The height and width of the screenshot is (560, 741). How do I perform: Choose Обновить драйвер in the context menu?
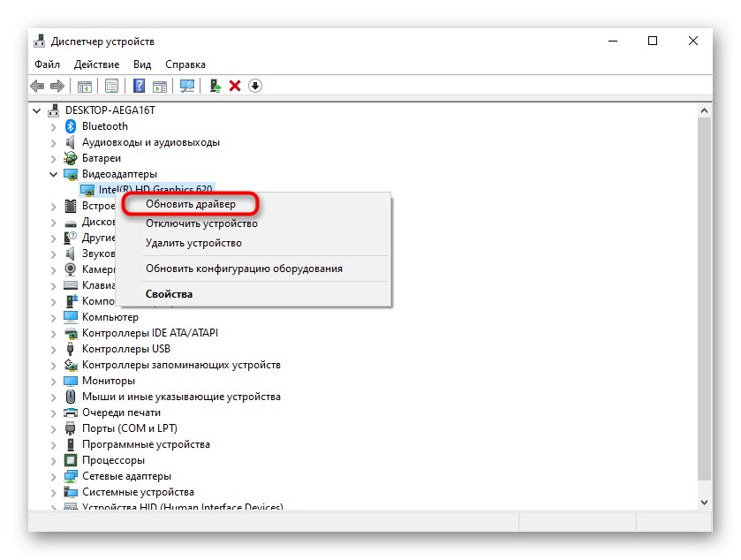191,204
